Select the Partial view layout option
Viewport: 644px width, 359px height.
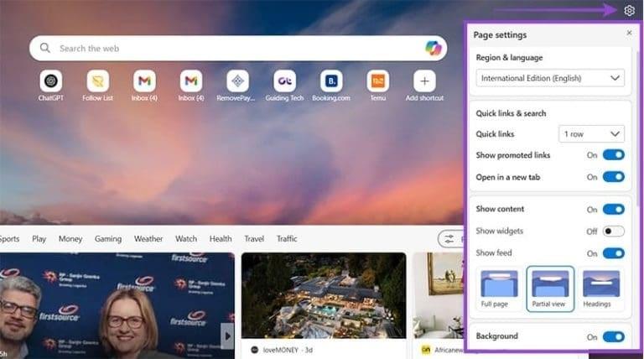550,289
